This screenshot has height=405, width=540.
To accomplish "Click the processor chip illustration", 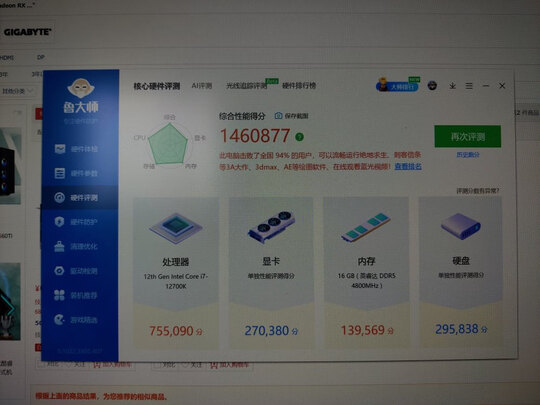I will (176, 228).
